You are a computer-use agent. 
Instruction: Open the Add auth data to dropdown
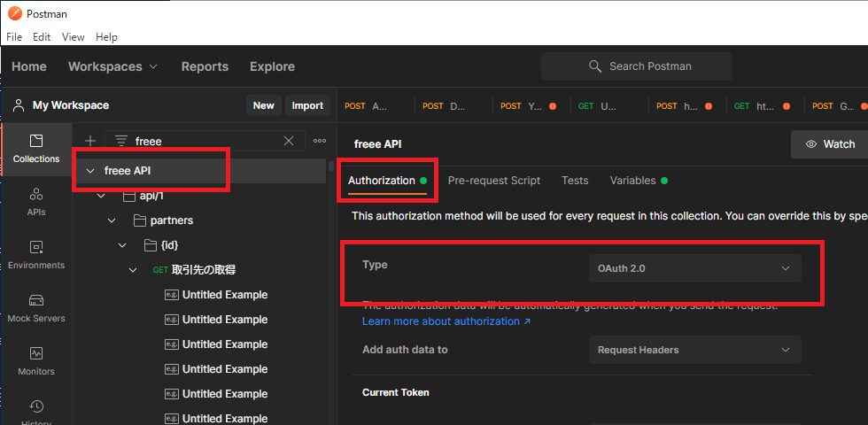click(694, 350)
